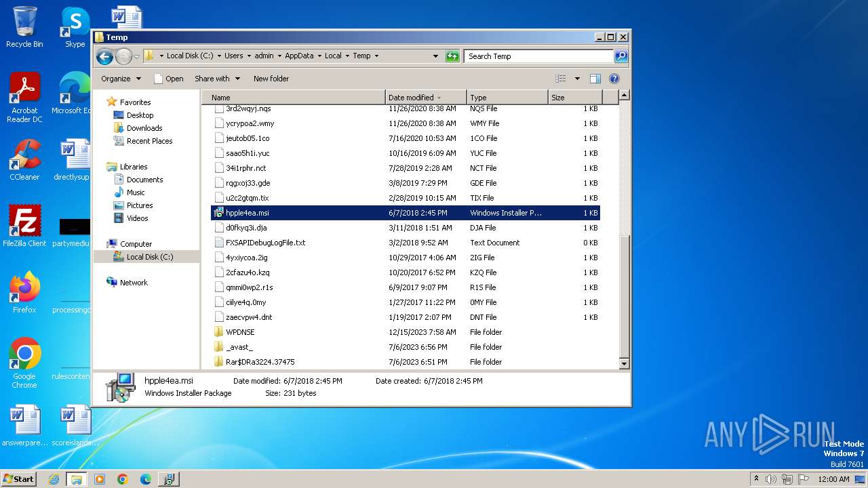Select Desktop in navigation pane
The width and height of the screenshot is (868, 488).
click(140, 115)
